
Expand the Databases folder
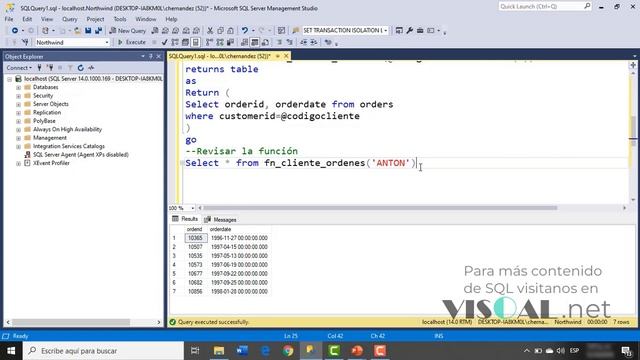point(18,87)
